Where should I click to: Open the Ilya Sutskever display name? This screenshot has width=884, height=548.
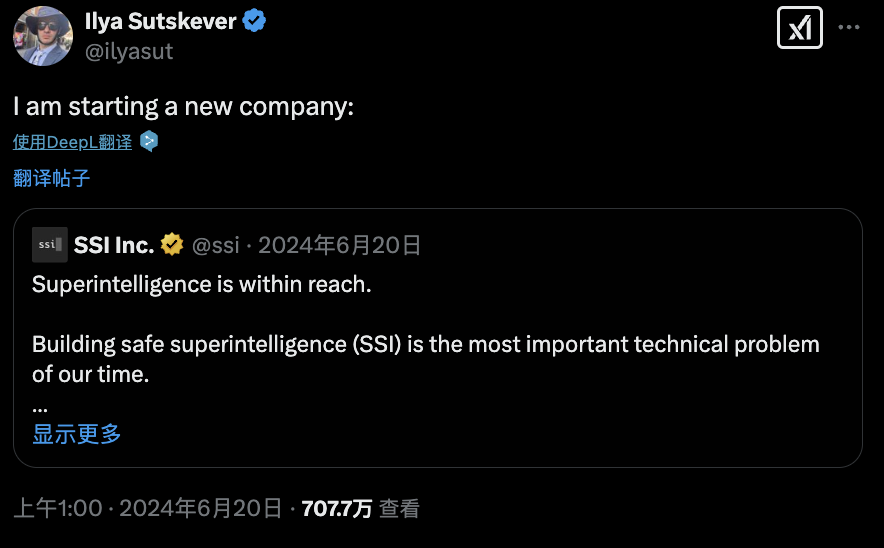pos(161,21)
